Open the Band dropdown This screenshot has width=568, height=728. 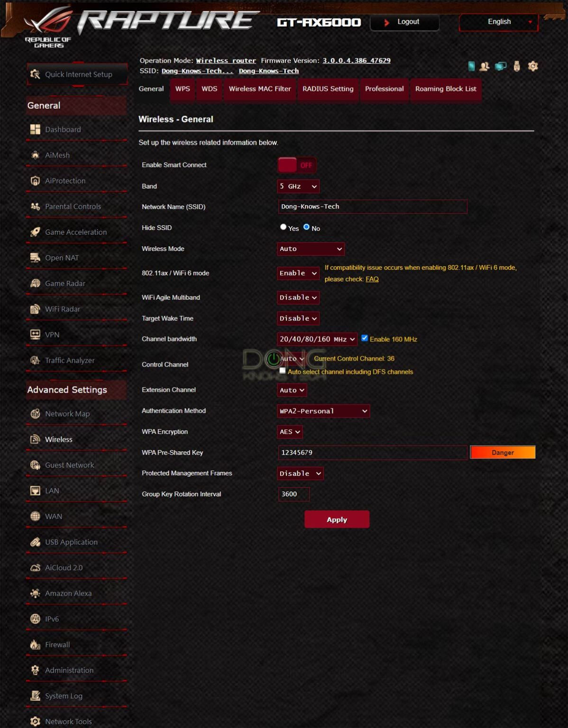tap(298, 186)
